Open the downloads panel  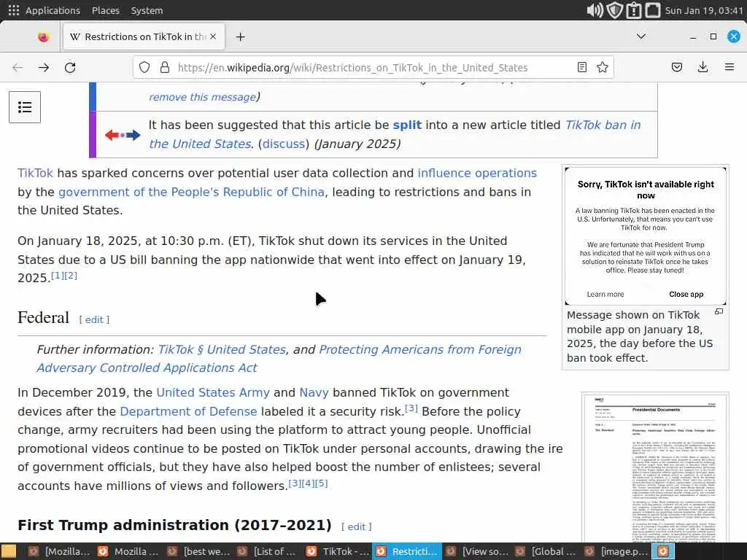[703, 67]
